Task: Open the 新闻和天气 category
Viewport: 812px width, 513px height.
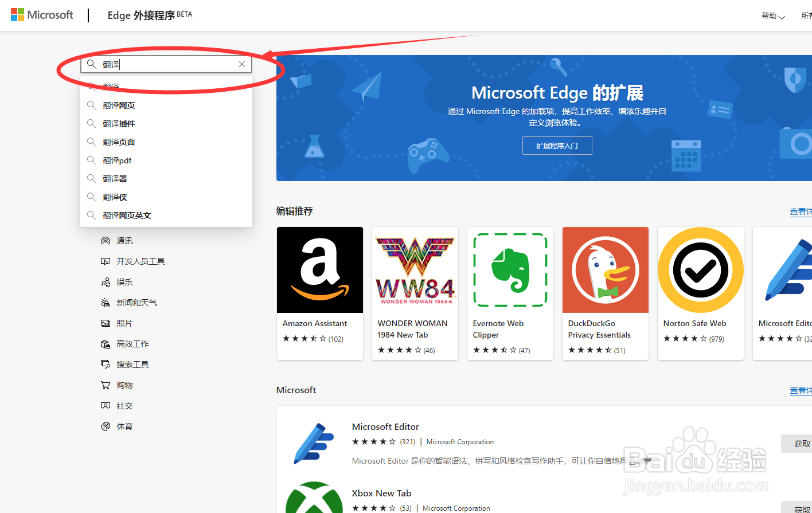Action: 136,303
